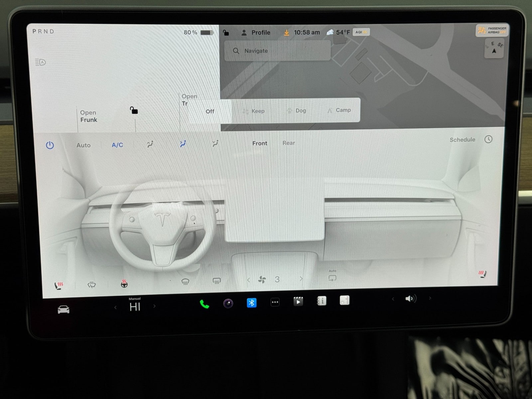Lower cabin temperature with left chevron

pos(115,307)
